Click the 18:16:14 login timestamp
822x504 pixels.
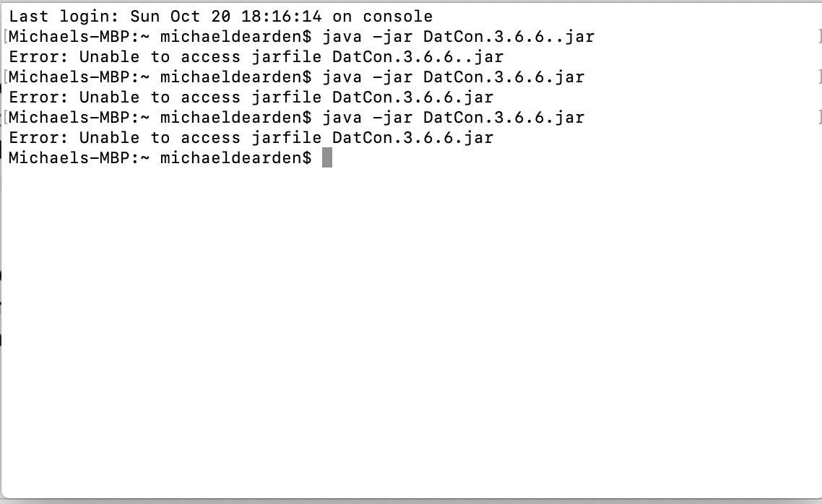point(282,16)
